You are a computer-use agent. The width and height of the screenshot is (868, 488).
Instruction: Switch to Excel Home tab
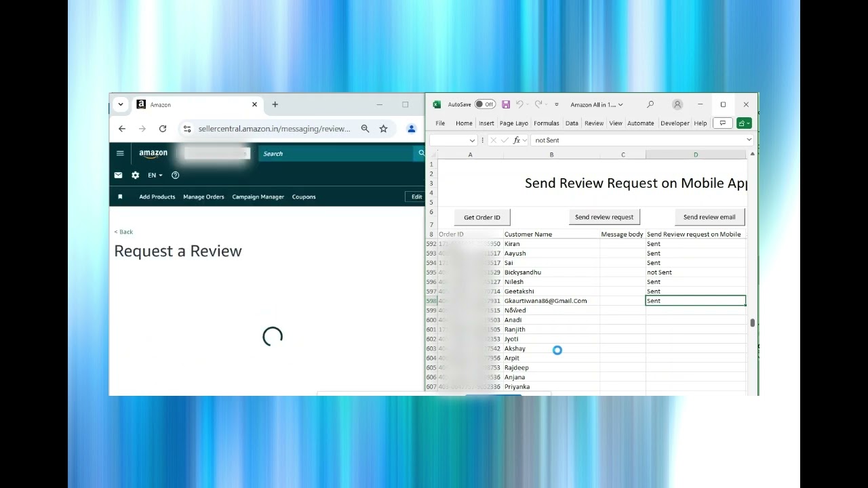click(464, 123)
